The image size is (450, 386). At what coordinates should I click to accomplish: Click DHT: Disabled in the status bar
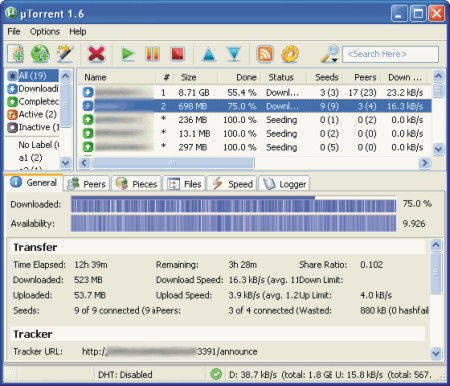(125, 375)
